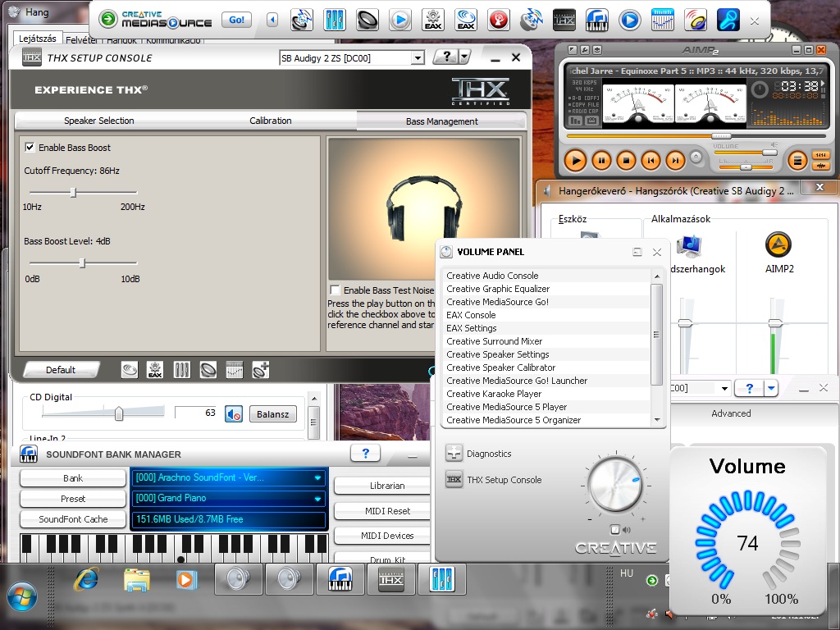Viewport: 840px width, 630px height.
Task: Switch to Calibration tab
Action: click(271, 121)
